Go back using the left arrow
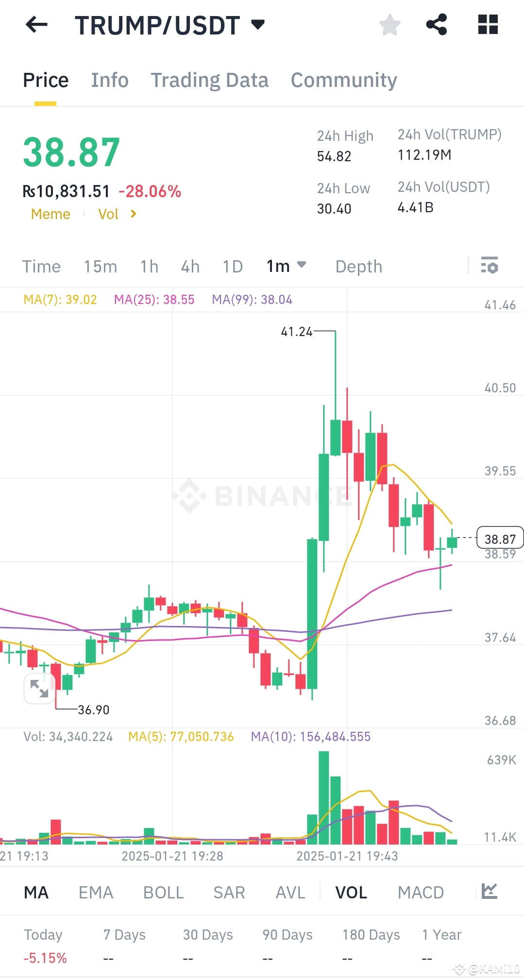Image resolution: width=524 pixels, height=980 pixels. coord(36,24)
